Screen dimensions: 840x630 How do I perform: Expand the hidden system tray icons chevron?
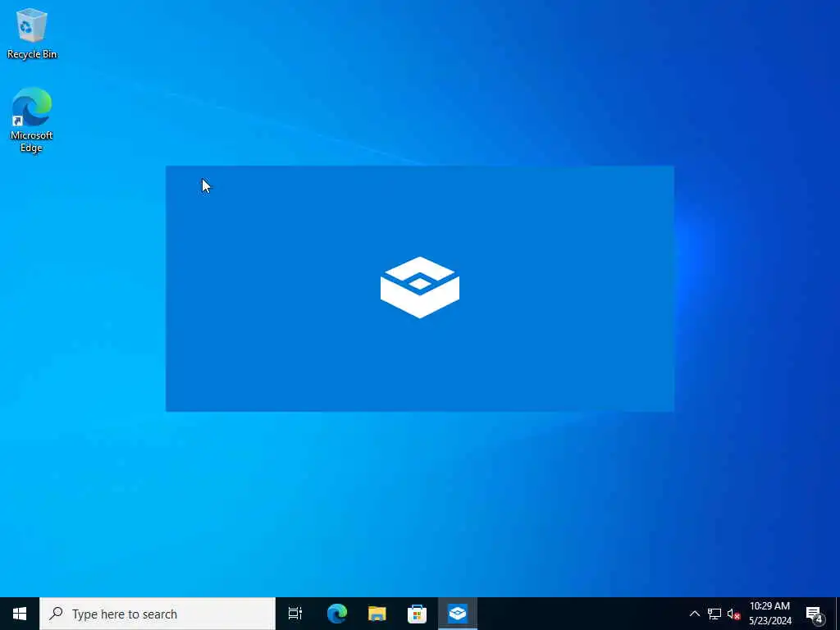tap(694, 614)
